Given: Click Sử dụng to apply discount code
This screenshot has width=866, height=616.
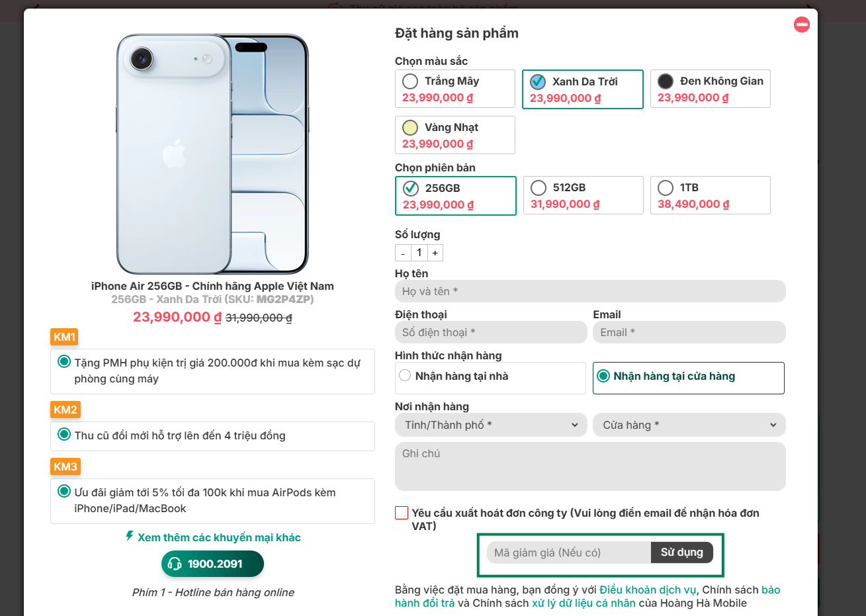Looking at the screenshot, I should pos(681,552).
